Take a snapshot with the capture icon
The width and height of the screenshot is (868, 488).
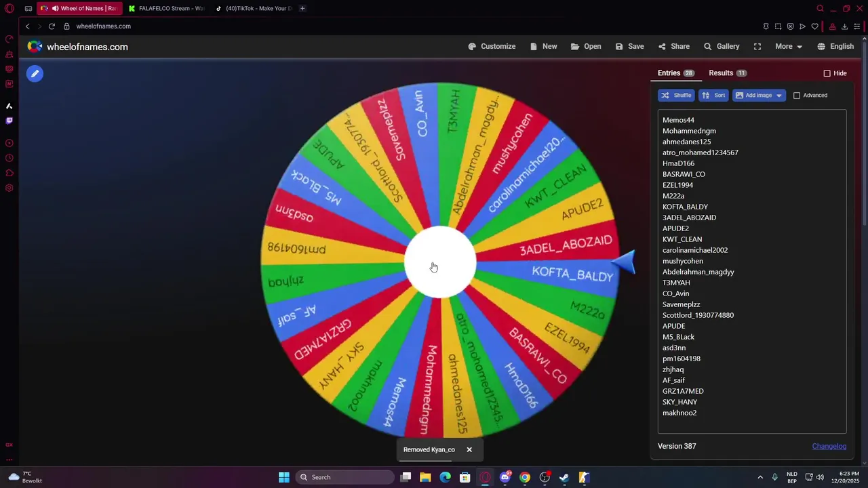778,26
